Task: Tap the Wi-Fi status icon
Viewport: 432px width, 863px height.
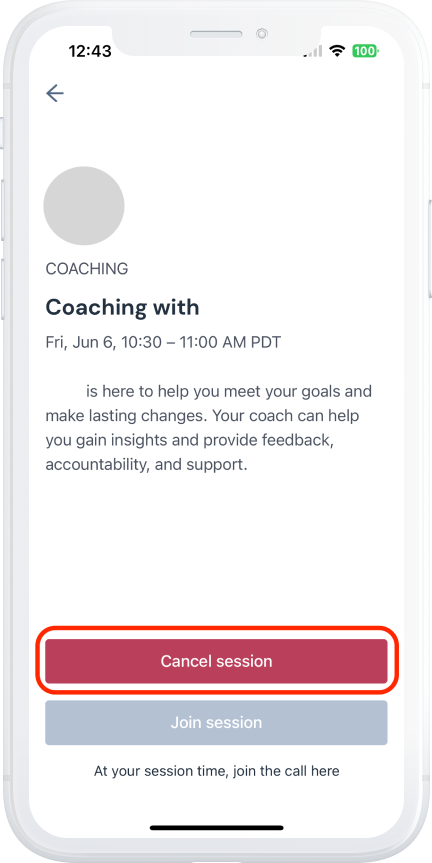Action: (336, 51)
